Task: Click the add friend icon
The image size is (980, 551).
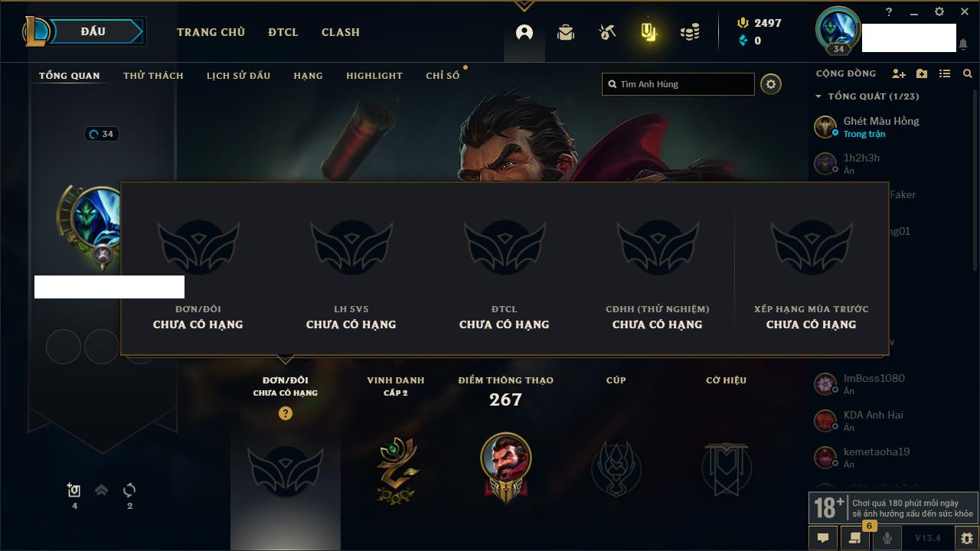Action: point(899,73)
